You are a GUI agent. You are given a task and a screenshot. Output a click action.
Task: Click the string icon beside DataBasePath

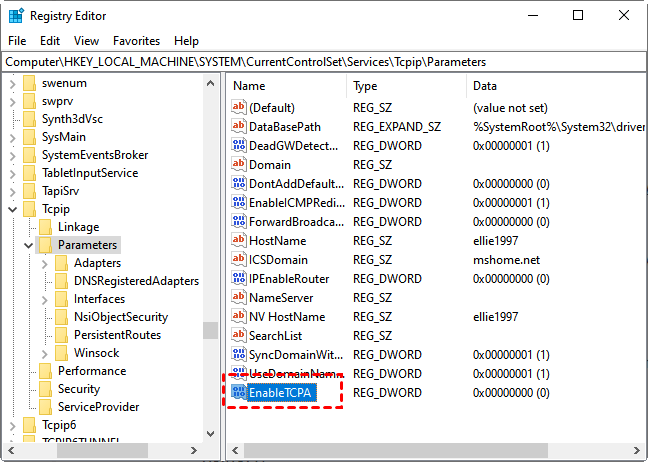[x=238, y=127]
